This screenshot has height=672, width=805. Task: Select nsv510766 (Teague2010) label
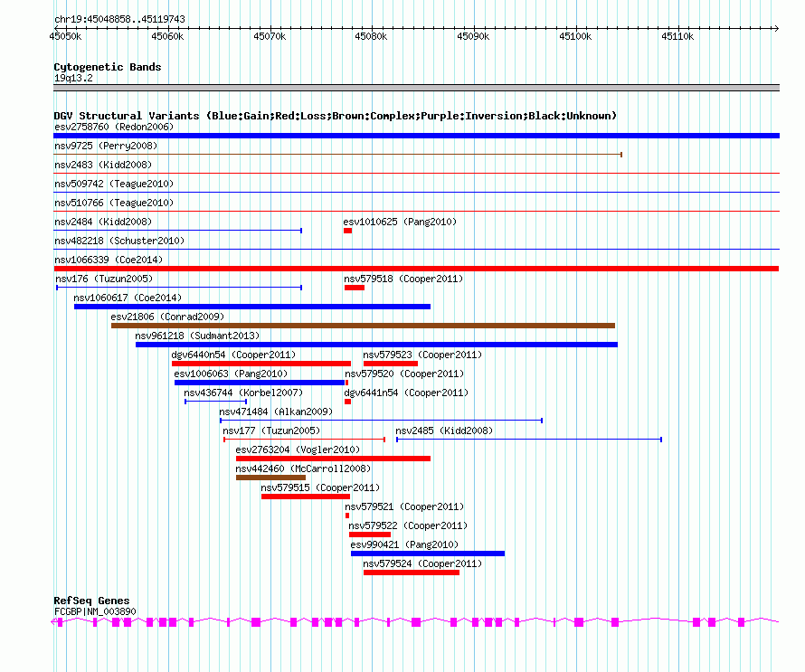click(x=114, y=203)
